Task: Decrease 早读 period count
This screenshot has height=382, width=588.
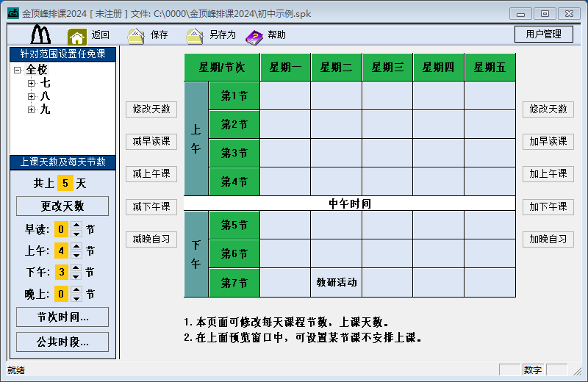Action: click(76, 234)
